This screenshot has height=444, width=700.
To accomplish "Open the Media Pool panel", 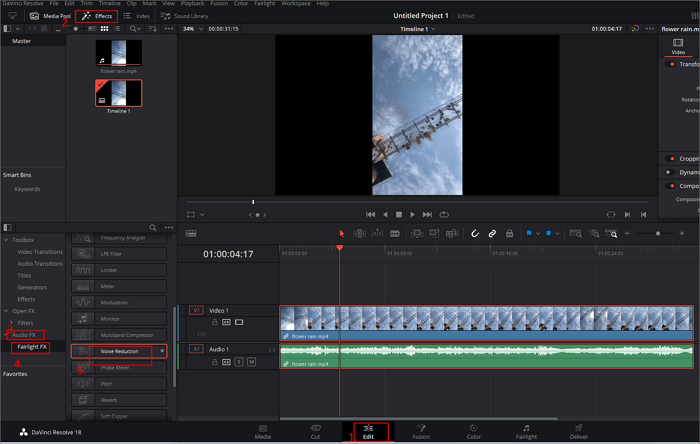I will (x=50, y=16).
